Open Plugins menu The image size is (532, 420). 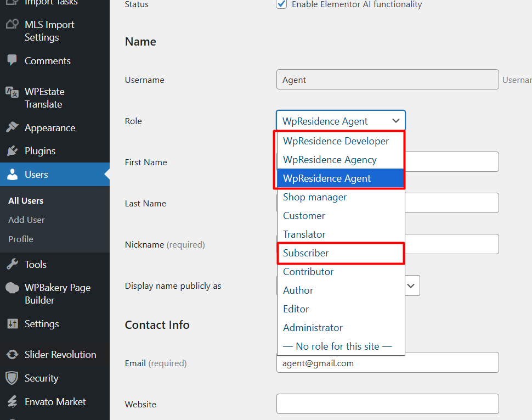40,151
